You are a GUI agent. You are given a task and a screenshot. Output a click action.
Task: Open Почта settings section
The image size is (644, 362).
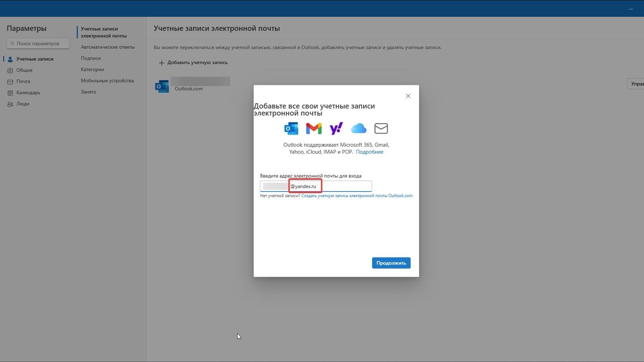(x=23, y=81)
